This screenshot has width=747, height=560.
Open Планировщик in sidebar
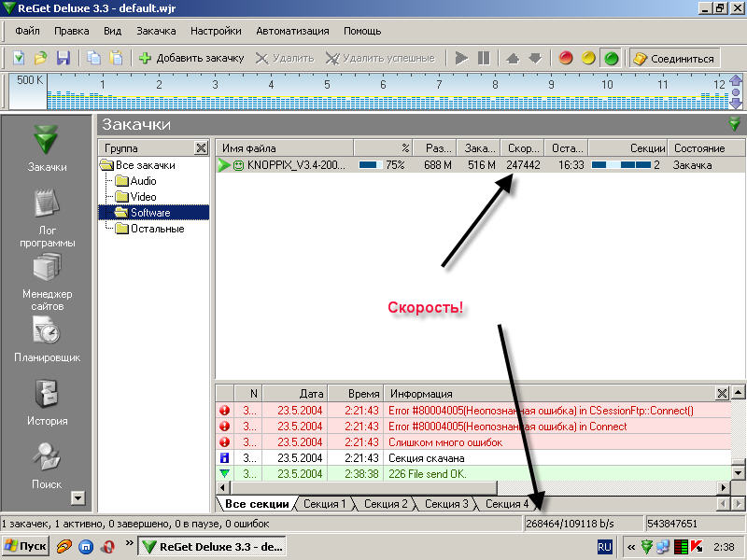(47, 338)
